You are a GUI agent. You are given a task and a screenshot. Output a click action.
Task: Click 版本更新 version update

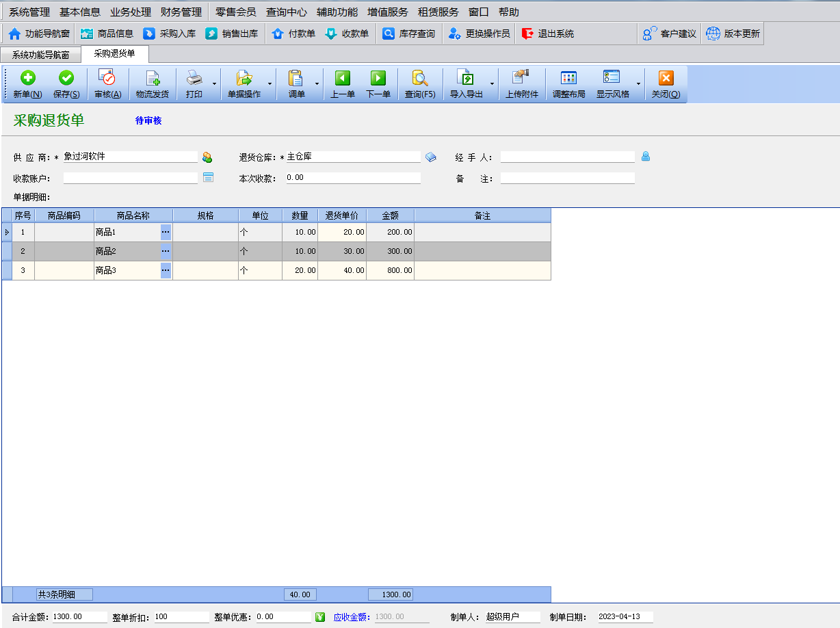pos(733,34)
